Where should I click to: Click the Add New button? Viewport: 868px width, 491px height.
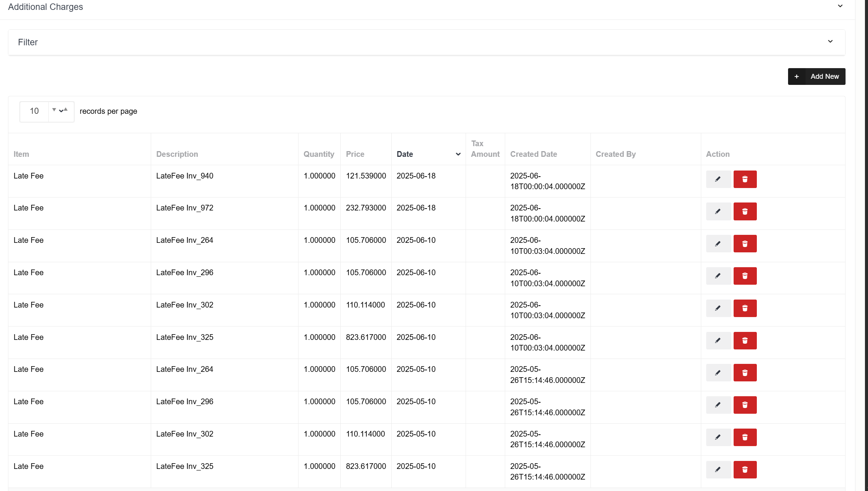click(816, 77)
